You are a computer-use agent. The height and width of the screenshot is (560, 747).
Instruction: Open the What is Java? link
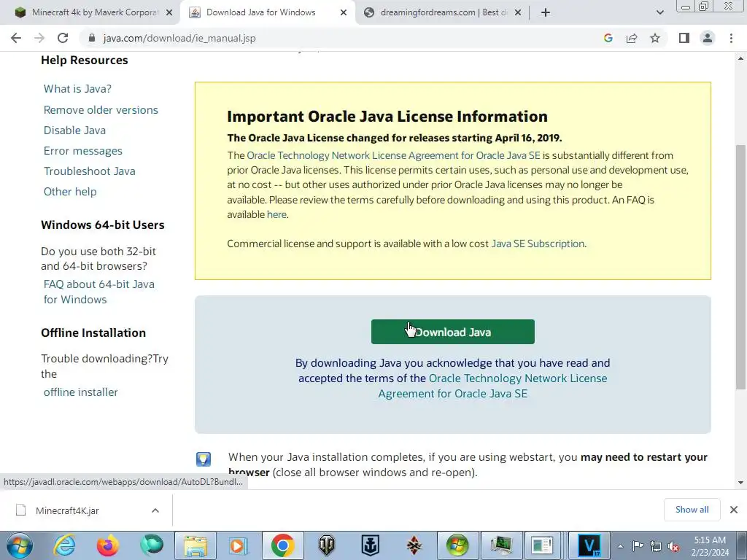77,88
